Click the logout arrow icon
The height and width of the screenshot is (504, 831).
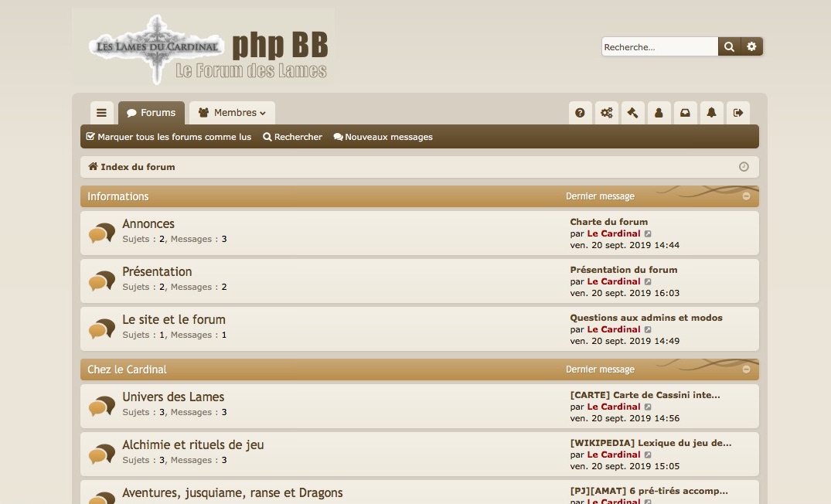click(737, 113)
